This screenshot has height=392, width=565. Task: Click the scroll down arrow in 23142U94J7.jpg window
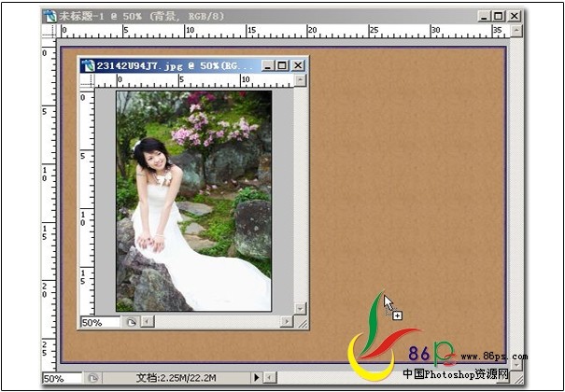pos(300,309)
